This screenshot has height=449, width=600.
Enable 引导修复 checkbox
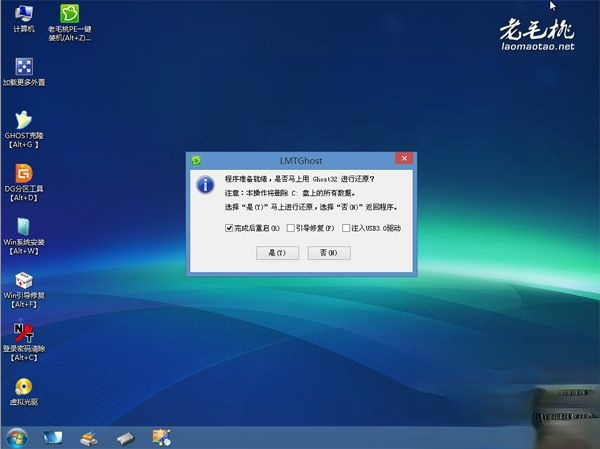290,228
